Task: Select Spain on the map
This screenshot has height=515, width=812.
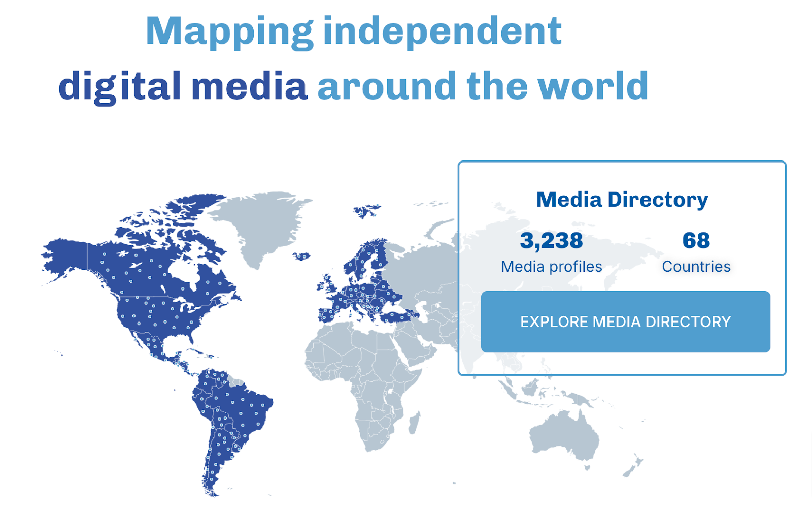Action: tap(327, 315)
